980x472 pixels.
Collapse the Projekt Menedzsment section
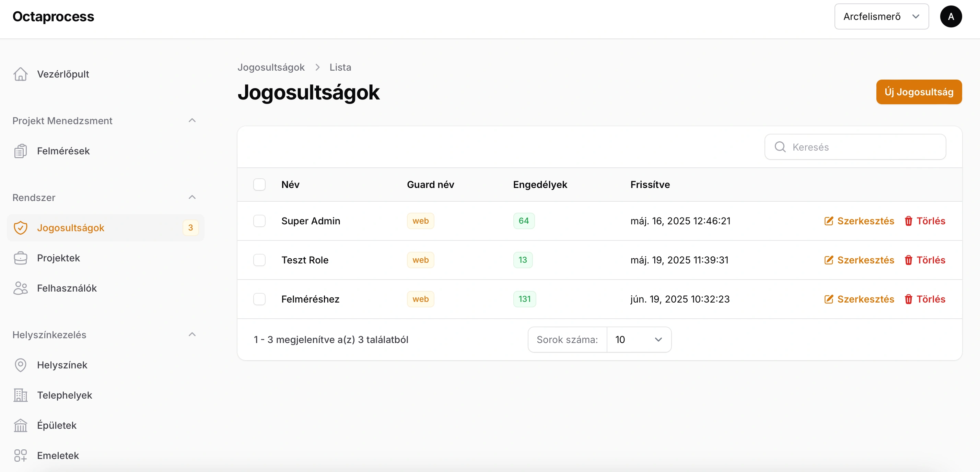pos(192,120)
